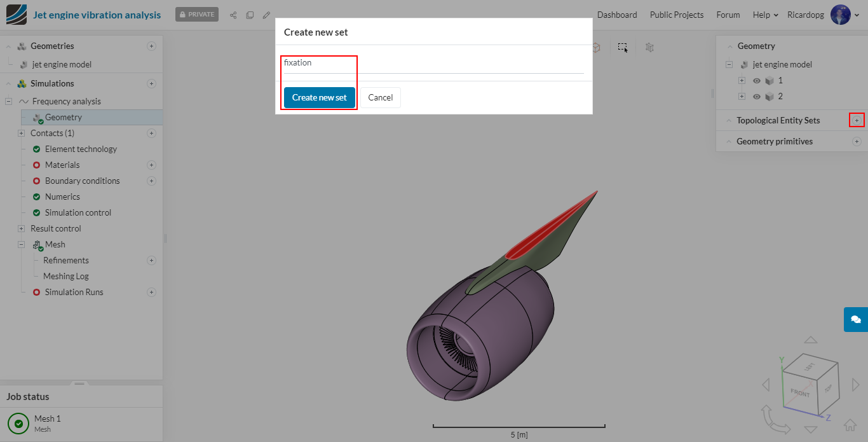Viewport: 868px width, 442px height.
Task: Select the Mesh item
Action: [x=55, y=244]
